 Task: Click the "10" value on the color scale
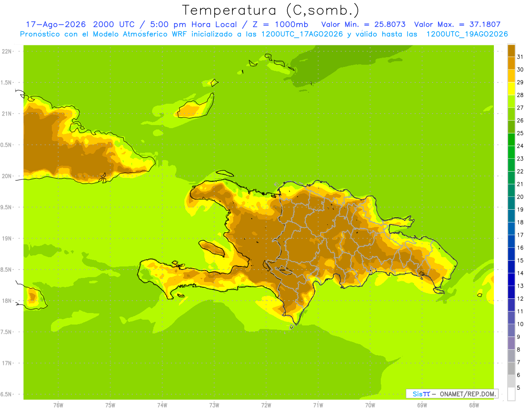click(520, 324)
